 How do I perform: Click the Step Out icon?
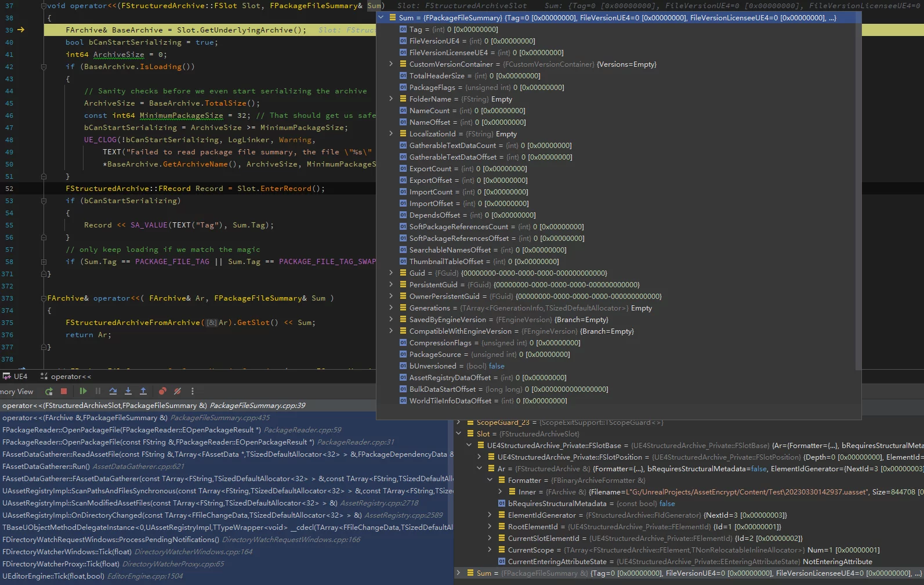tap(143, 392)
